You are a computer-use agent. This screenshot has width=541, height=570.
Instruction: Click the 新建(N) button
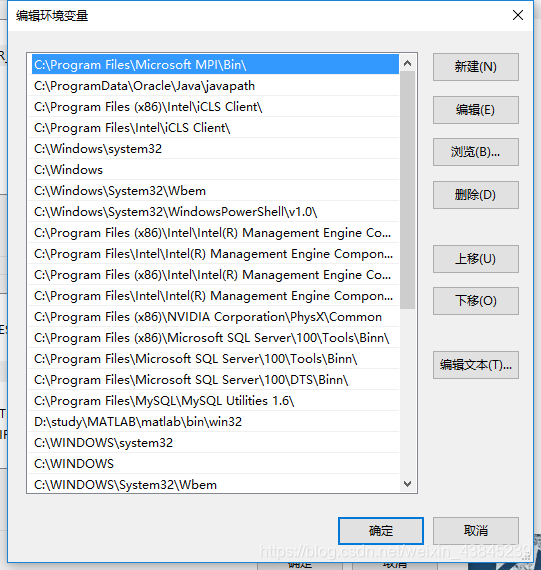(x=476, y=67)
